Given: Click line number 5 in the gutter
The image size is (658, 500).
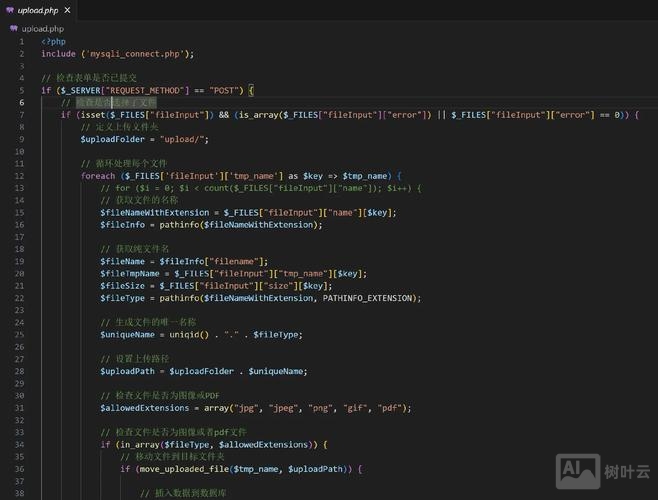Looking at the screenshot, I should pyautogui.click(x=21, y=90).
